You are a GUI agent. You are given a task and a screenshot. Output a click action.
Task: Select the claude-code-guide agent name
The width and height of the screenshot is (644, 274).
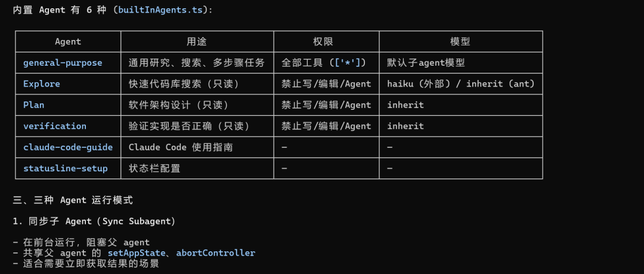[68, 147]
